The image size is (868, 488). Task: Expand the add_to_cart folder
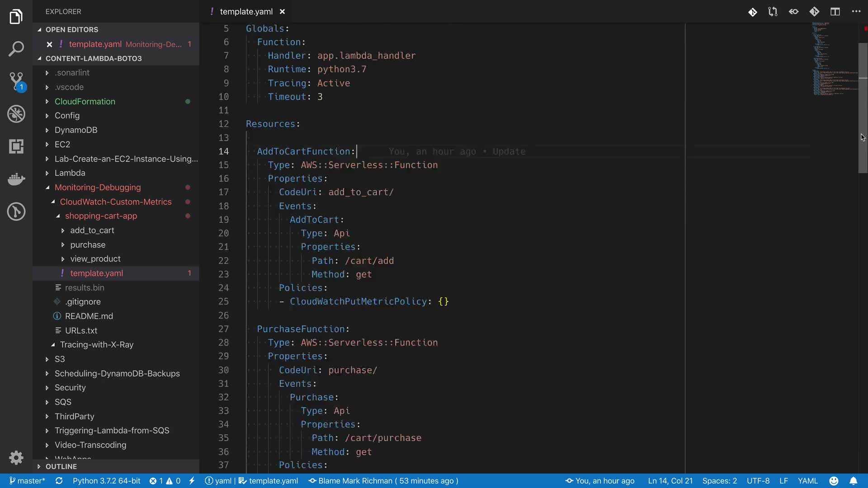point(92,230)
